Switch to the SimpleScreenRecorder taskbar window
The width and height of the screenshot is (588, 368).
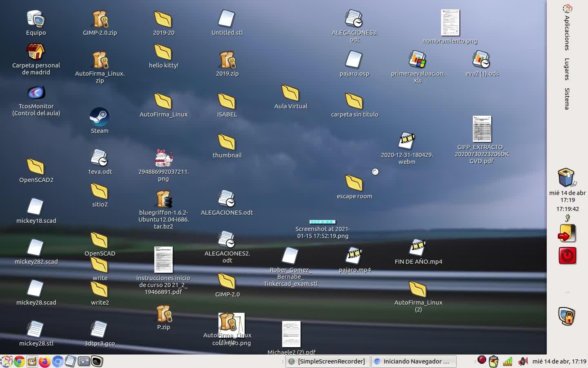(x=327, y=361)
